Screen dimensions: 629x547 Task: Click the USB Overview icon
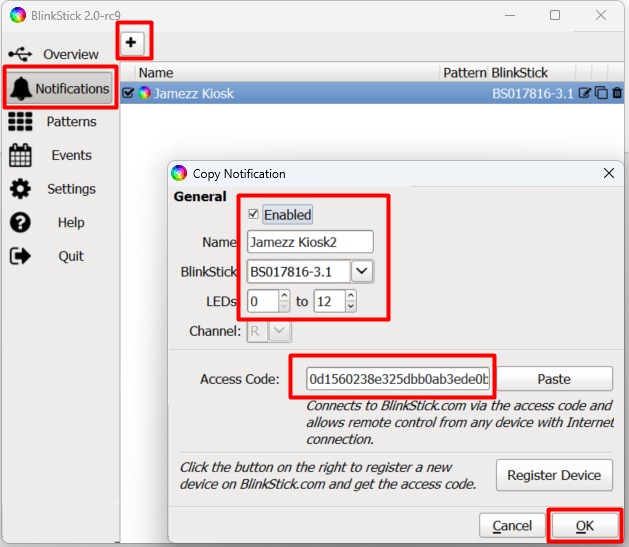click(20, 54)
